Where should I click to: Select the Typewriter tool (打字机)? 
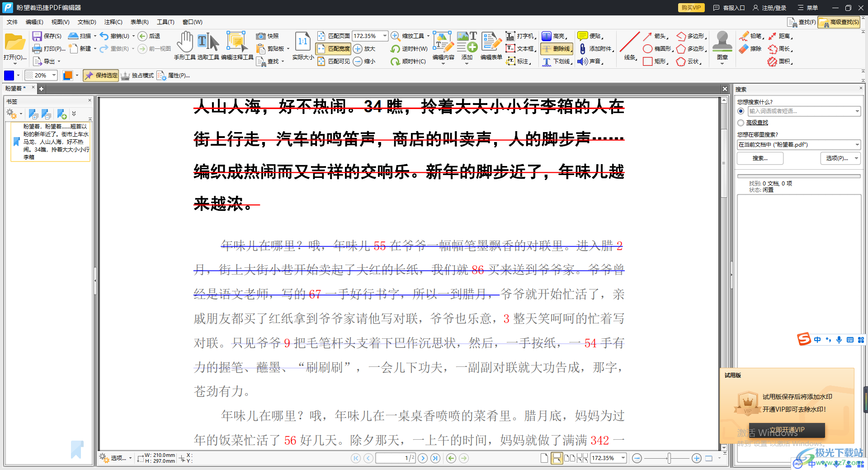coord(520,36)
